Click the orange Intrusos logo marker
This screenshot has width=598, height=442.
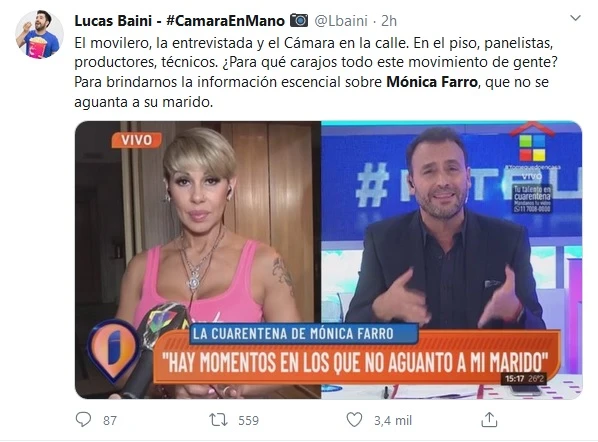[x=113, y=350]
